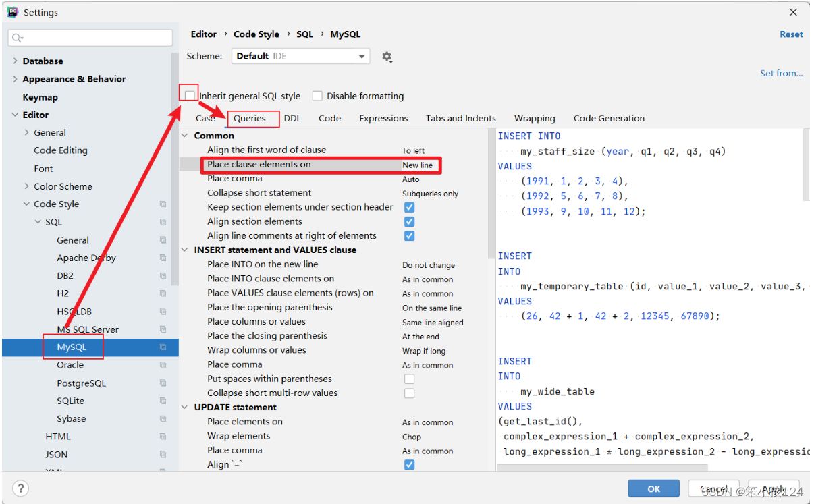Click the OK button
Viewport: 814px width, 504px height.
[653, 488]
